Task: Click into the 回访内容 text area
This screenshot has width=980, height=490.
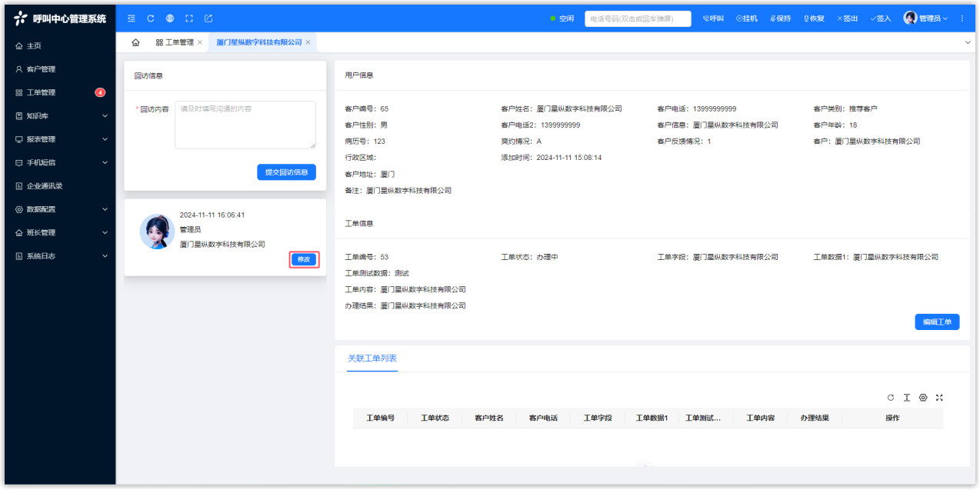Action: pyautogui.click(x=245, y=125)
